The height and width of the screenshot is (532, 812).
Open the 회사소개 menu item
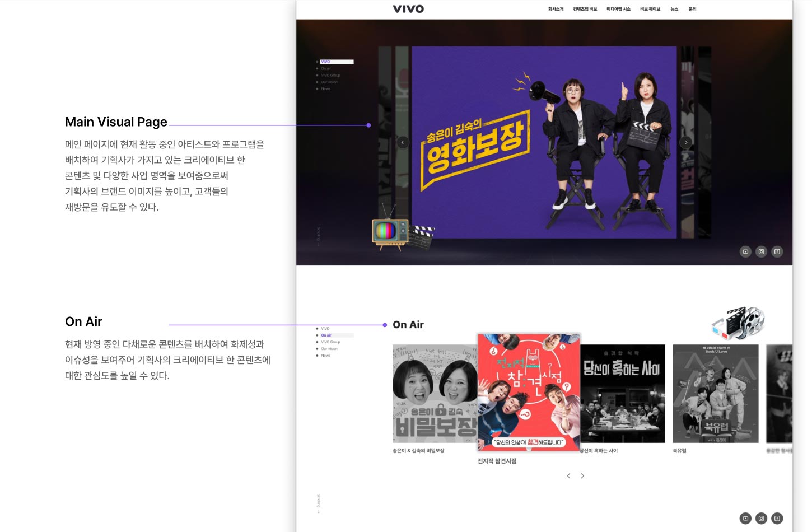556,9
